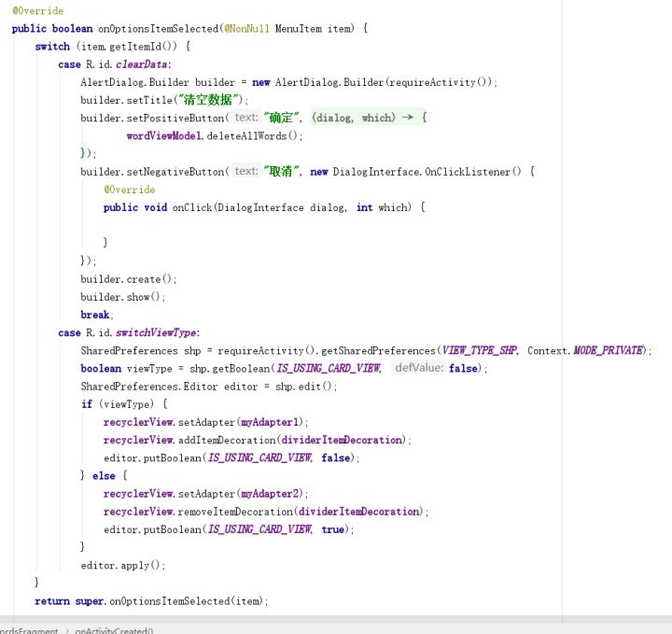
Task: Click the builder.create() line
Action: click(x=128, y=279)
